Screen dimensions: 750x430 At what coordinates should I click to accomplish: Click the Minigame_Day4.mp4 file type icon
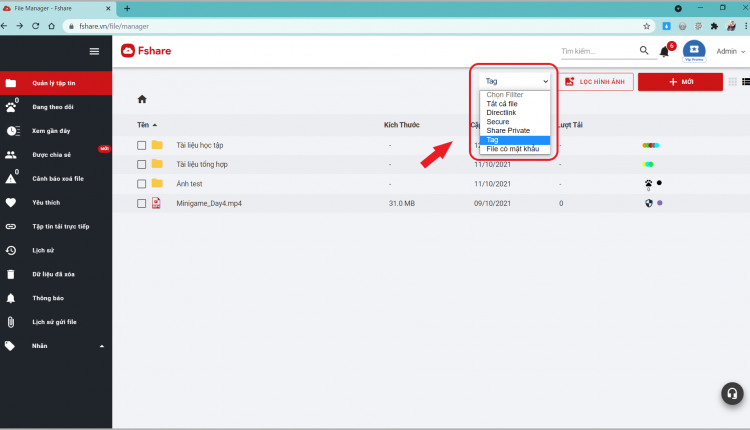(156, 203)
